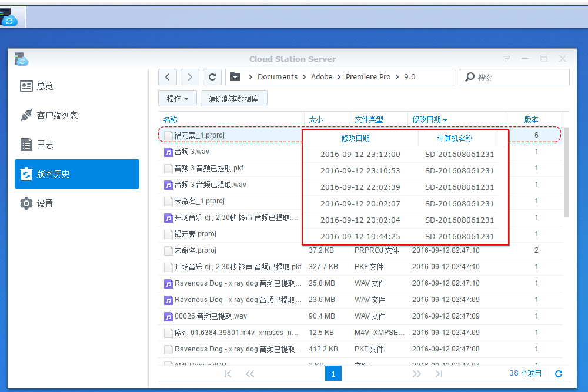The height and width of the screenshot is (392, 588).
Task: Click the green folder icon in the breadcrumb
Action: point(235,76)
